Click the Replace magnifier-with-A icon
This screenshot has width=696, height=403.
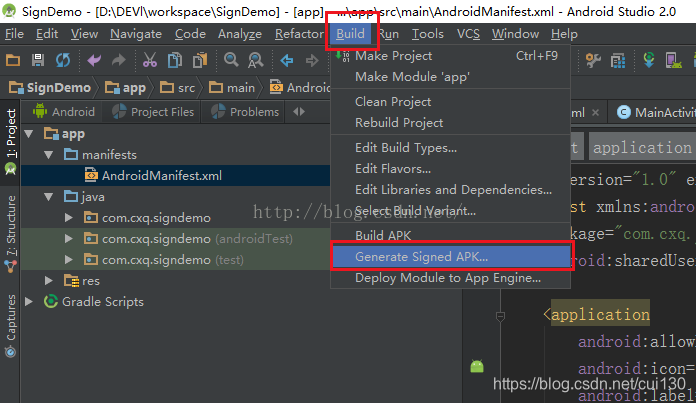pyautogui.click(x=256, y=60)
